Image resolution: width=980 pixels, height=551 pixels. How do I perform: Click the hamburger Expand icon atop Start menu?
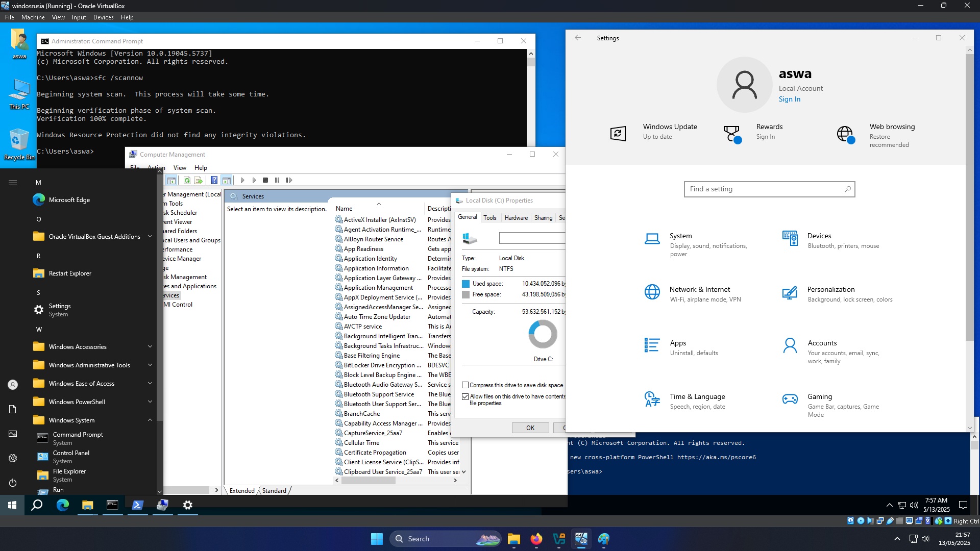coord(13,183)
